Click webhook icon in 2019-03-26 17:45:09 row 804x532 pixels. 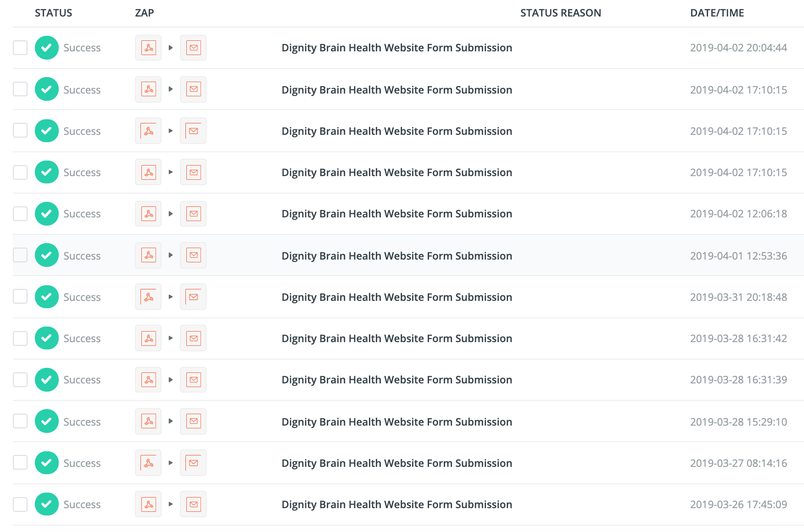pyautogui.click(x=148, y=504)
